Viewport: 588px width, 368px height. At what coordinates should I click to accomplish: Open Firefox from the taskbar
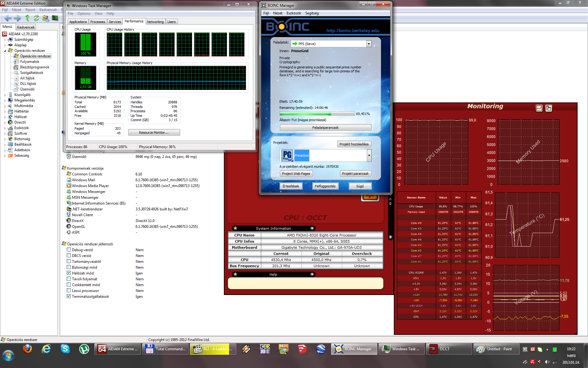(x=28, y=349)
